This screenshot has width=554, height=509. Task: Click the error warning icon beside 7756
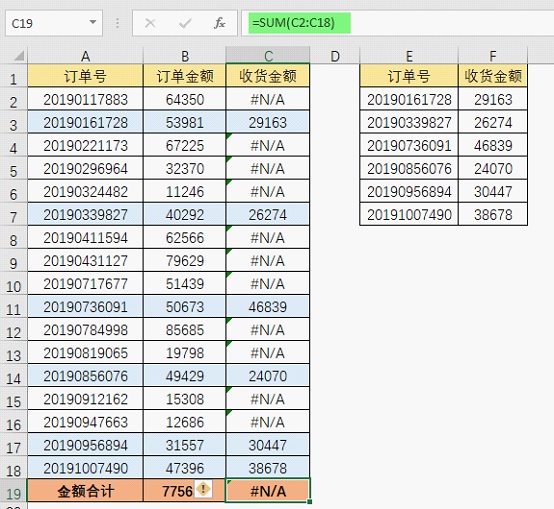[x=203, y=489]
